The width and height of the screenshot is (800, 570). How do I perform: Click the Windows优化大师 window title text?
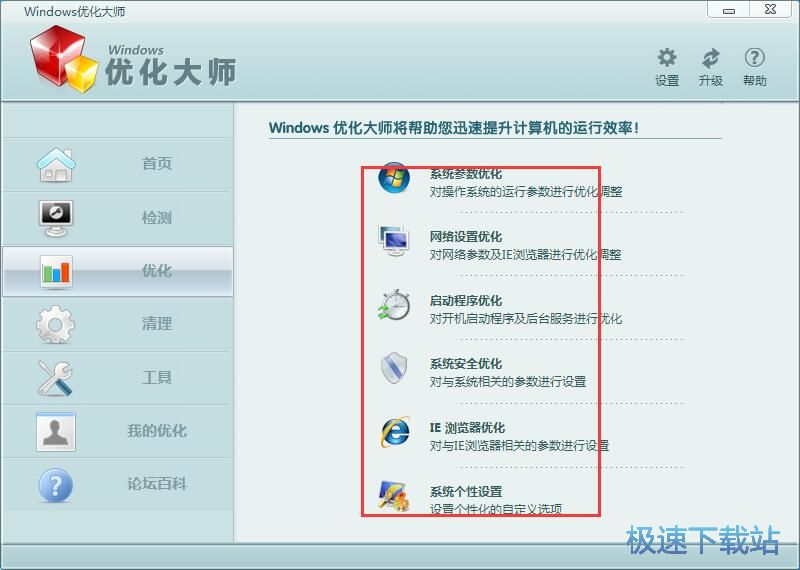[74, 12]
